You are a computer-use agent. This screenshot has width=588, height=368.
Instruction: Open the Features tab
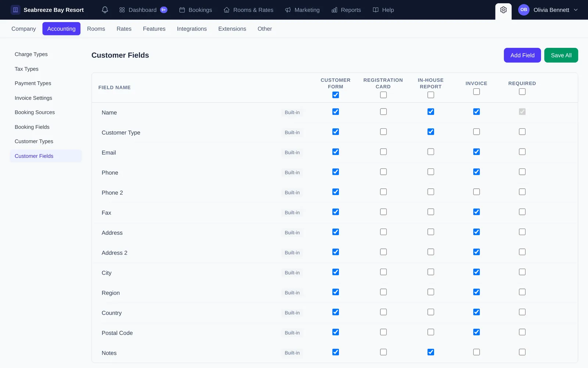[154, 29]
